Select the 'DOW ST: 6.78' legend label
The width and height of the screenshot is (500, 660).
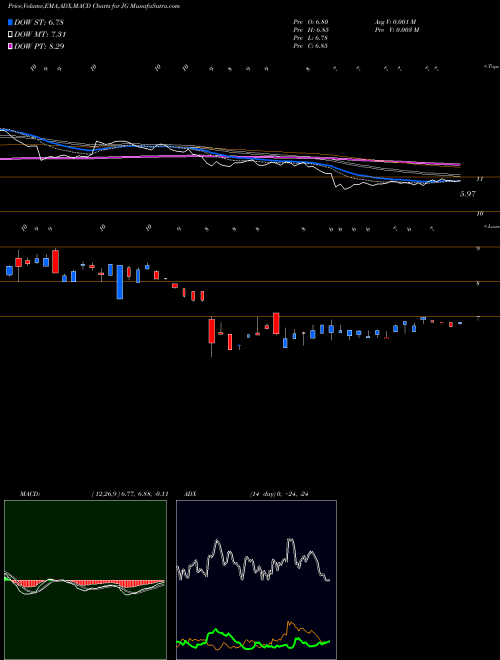tap(39, 22)
